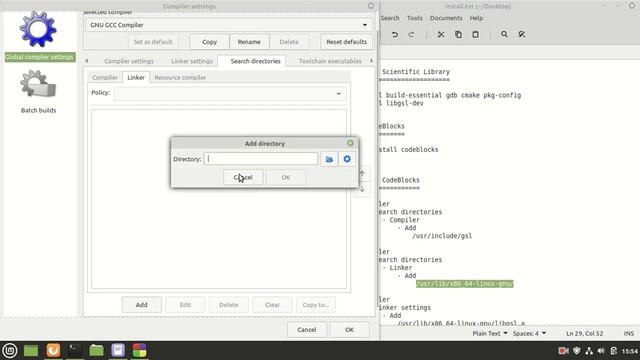Viewport: 640px width, 360px height.
Task: Click Add button below directory list
Action: [x=142, y=305]
